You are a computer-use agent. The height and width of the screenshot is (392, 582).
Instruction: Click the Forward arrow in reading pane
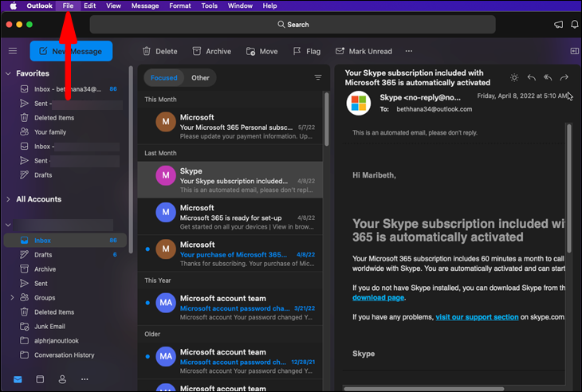pyautogui.click(x=564, y=77)
